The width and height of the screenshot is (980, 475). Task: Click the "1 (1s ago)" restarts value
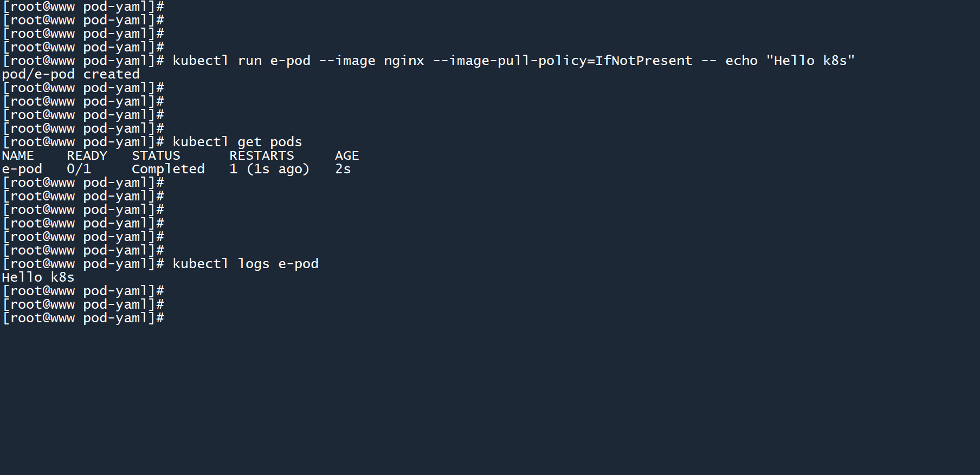pyautogui.click(x=269, y=169)
